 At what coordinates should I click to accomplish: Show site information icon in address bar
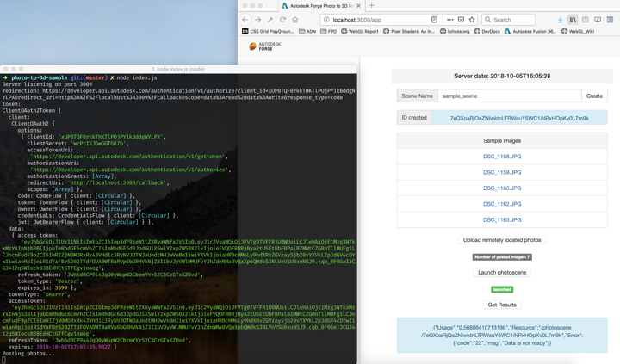pyautogui.click(x=326, y=20)
